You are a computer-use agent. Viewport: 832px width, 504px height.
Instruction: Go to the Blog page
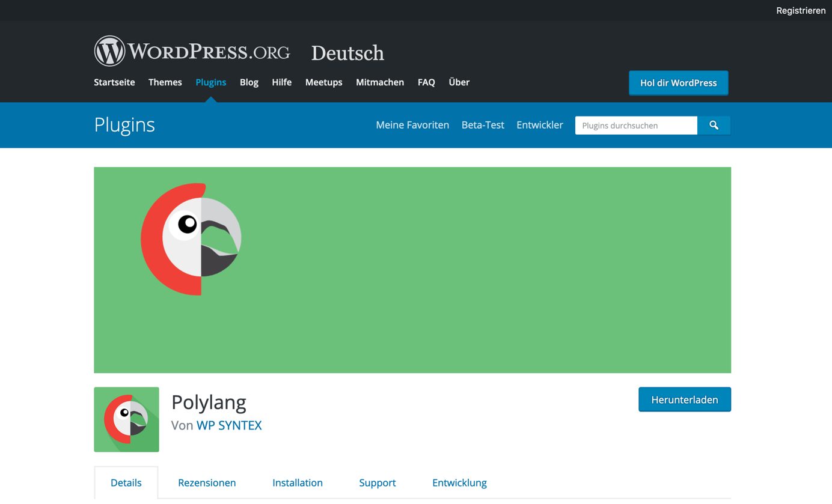(x=249, y=82)
